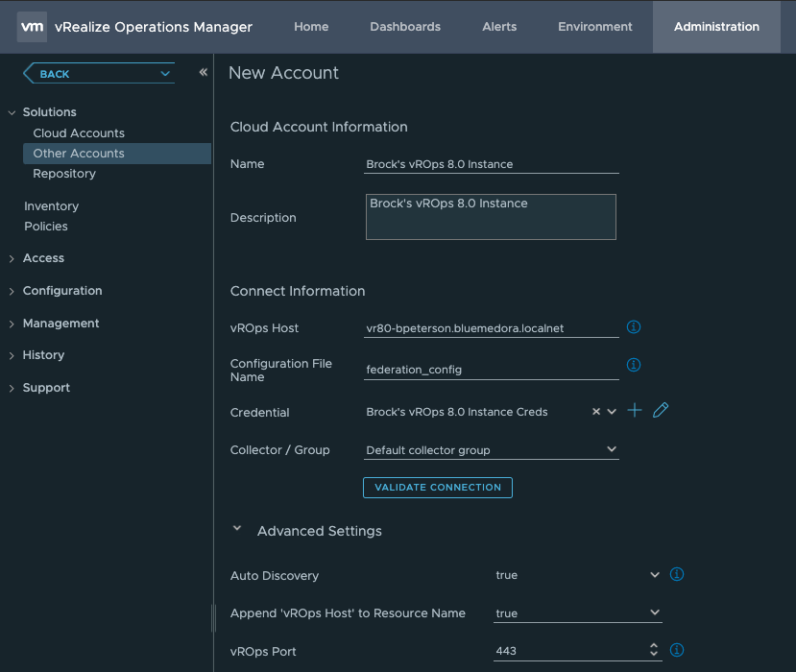796x672 pixels.
Task: Click info icon beside vROps Port
Action: tap(677, 650)
